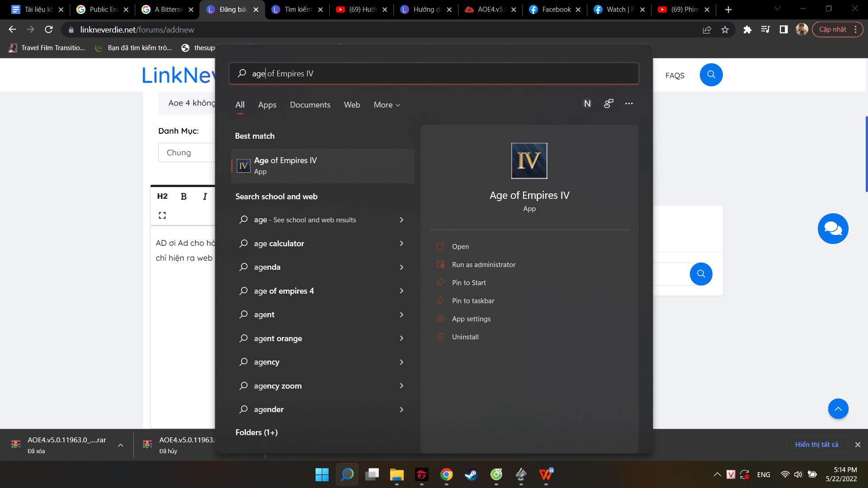Open Chrome from the taskbar

pyautogui.click(x=446, y=474)
